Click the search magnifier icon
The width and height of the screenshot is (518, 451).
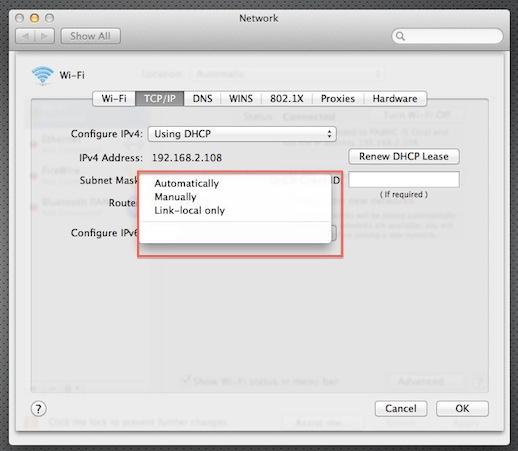[x=400, y=36]
